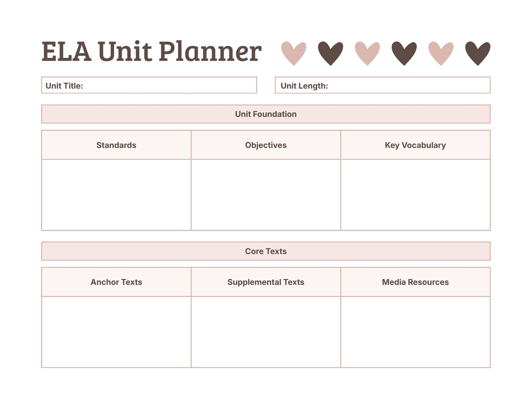Click the Unit Length input field
Screen dimensions: 532x411
pos(383,85)
